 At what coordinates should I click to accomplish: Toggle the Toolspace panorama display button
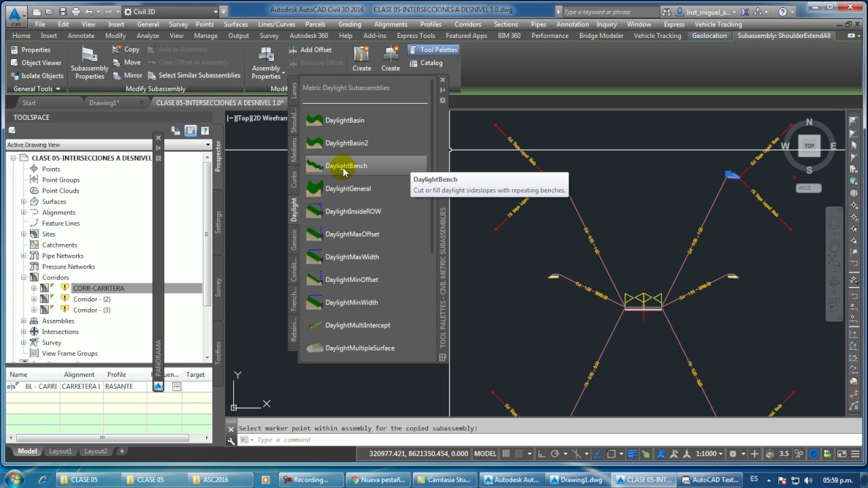[191, 131]
